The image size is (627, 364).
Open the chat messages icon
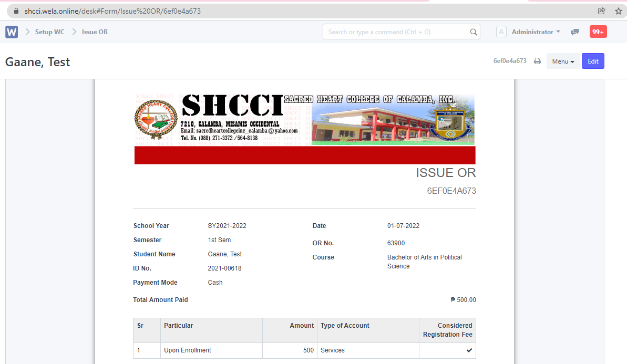[575, 32]
